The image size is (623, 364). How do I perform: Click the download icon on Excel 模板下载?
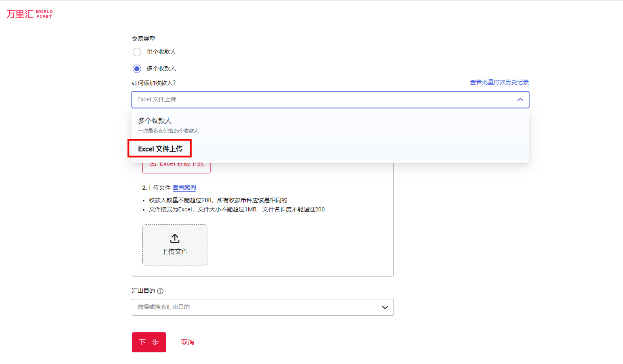153,163
